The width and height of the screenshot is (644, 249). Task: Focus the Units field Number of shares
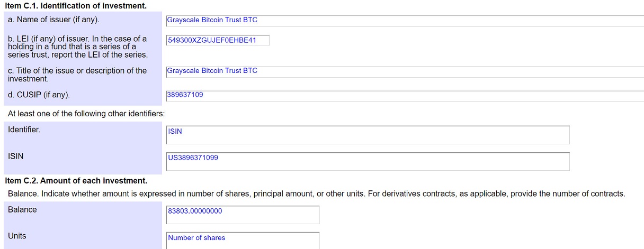coord(243,241)
